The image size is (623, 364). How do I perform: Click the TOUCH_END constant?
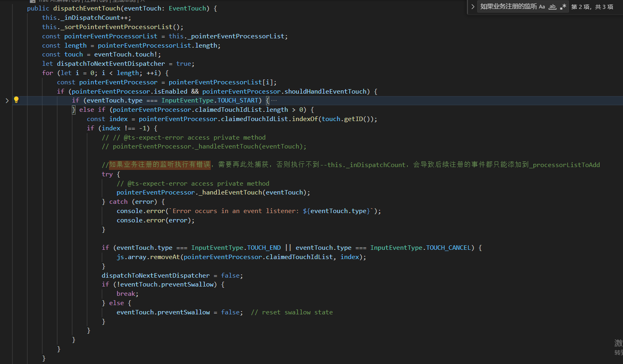[264, 248]
